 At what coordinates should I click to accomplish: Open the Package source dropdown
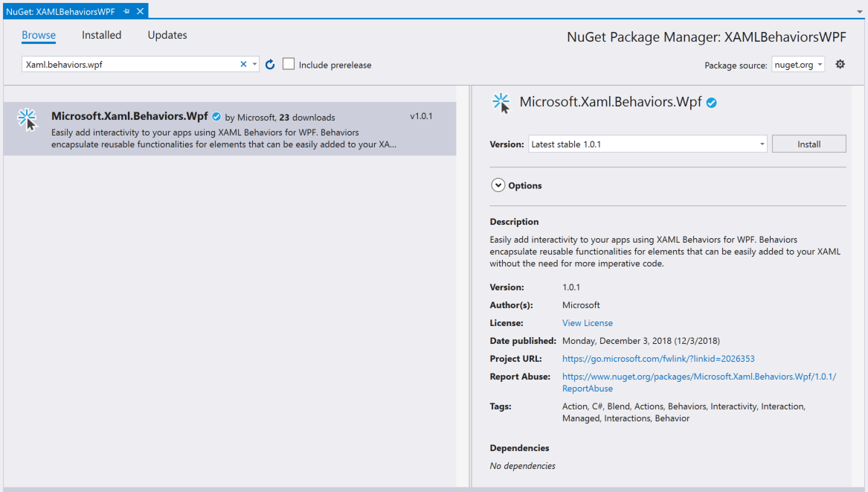click(798, 65)
